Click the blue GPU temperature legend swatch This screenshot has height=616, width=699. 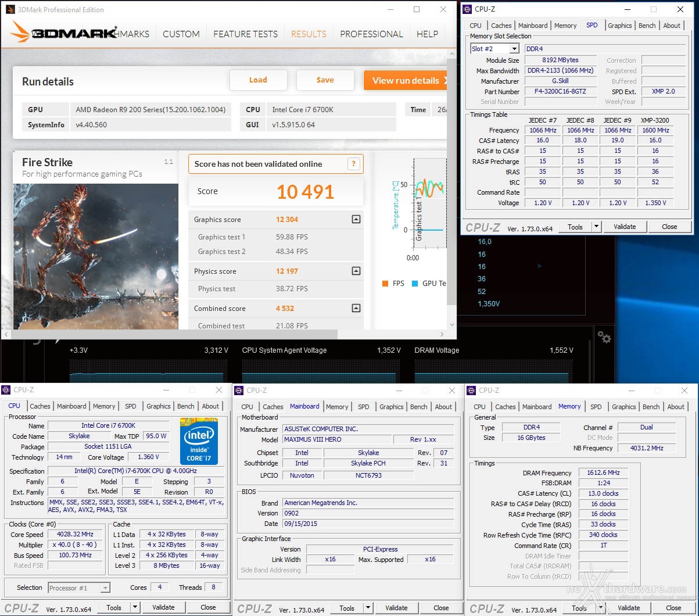414,284
